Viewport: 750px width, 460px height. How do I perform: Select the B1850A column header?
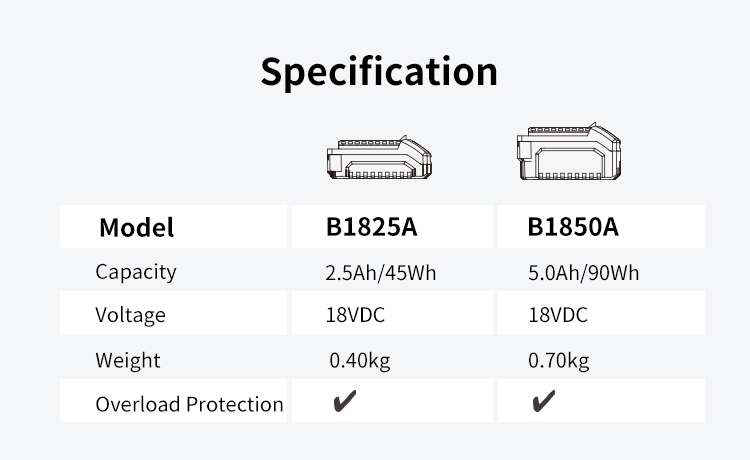(x=573, y=227)
